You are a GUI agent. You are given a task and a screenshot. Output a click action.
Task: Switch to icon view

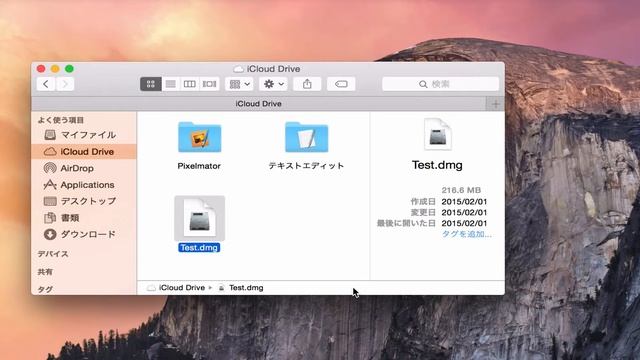[151, 84]
